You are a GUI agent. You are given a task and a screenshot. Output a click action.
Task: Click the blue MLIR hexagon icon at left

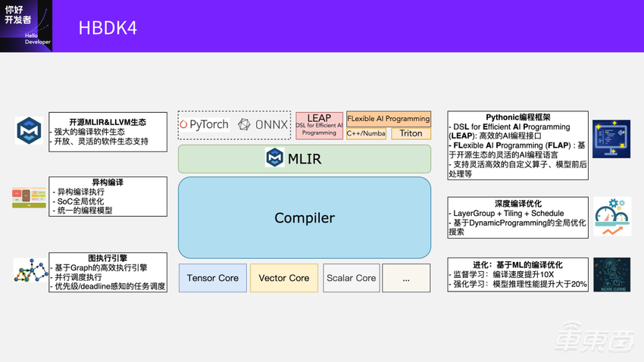click(29, 131)
